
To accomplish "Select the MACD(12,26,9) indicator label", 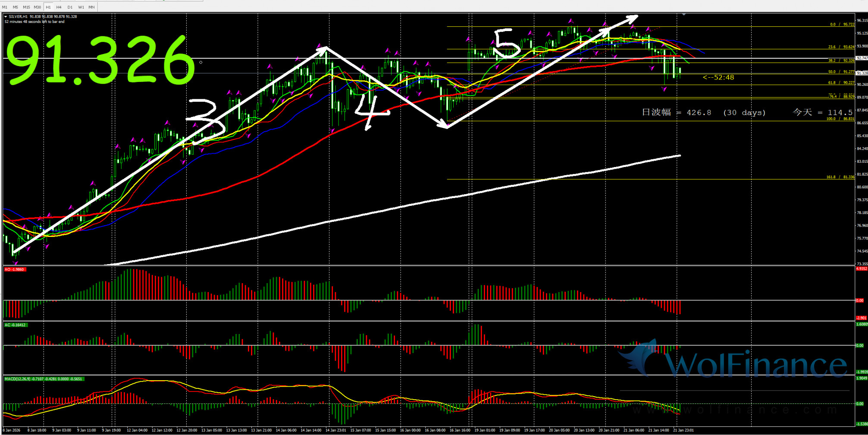I will pyautogui.click(x=43, y=379).
